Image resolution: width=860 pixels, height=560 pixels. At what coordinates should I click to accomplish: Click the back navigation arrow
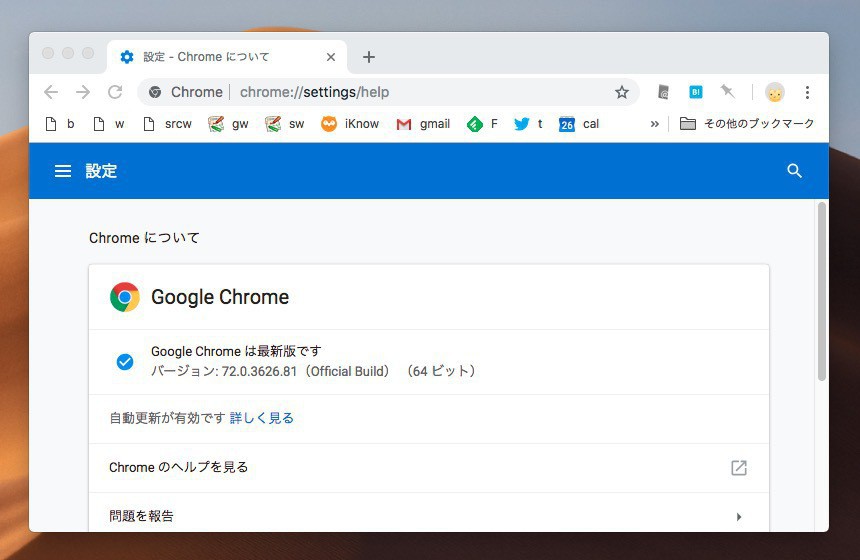pyautogui.click(x=51, y=92)
